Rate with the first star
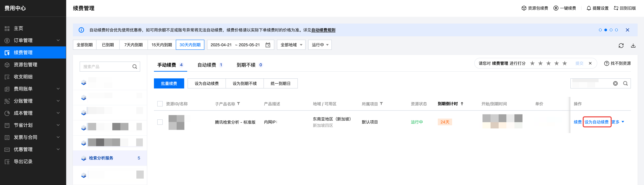This screenshot has height=185, width=644. coord(532,63)
